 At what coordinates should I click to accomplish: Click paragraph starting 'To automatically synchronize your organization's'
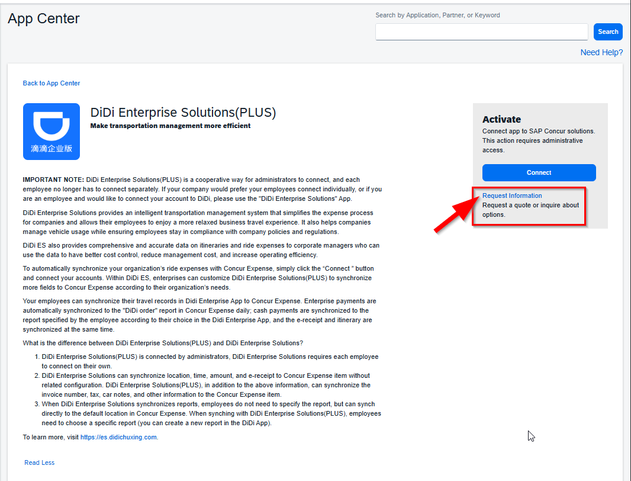(x=198, y=278)
